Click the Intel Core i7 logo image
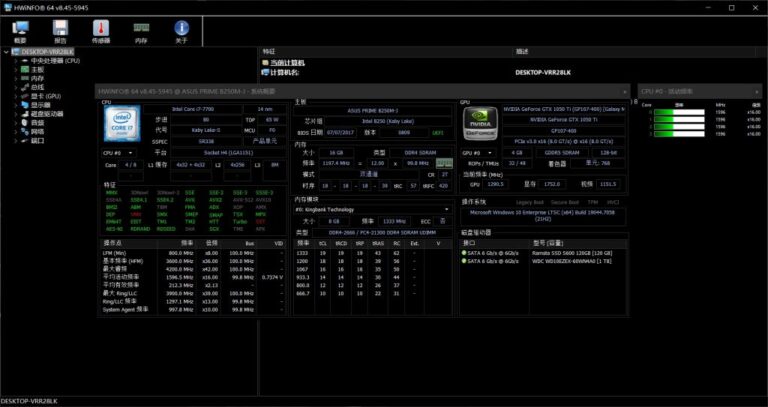Screen dimensions: 768x407 click(122, 123)
